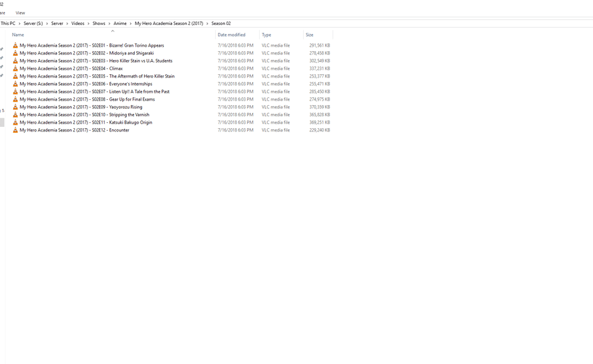Select VLC icon for S02E12 Encounter
Screen dimensions: 593x364
pyautogui.click(x=15, y=130)
